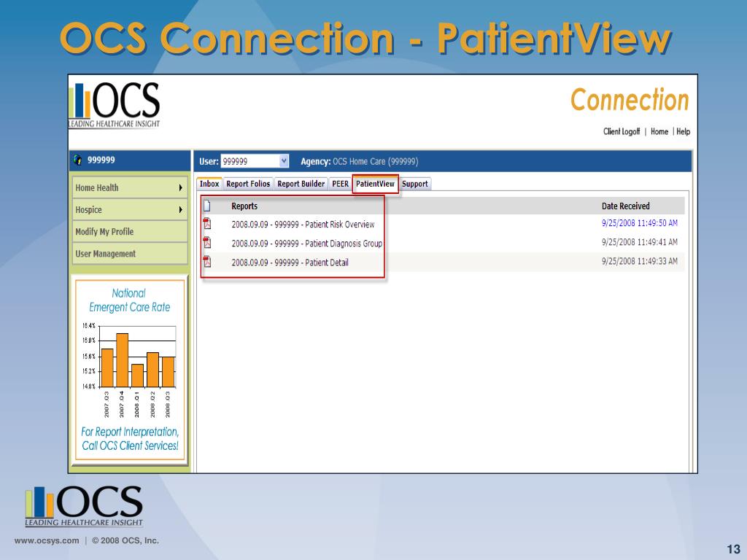Open the Help link

(x=683, y=131)
